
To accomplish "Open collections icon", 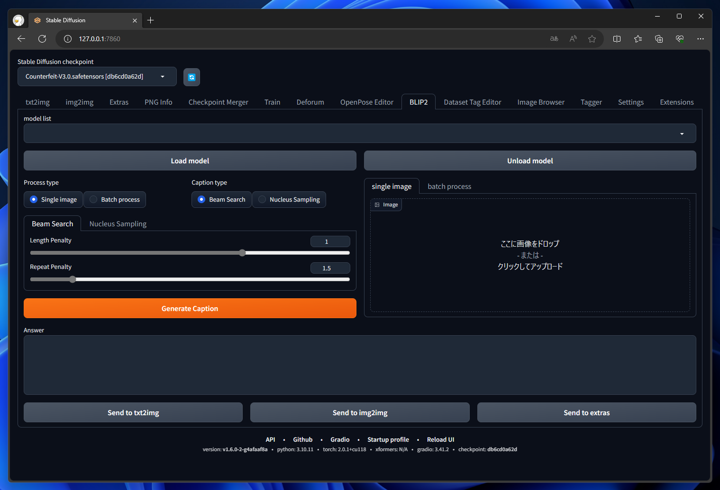I will (659, 39).
